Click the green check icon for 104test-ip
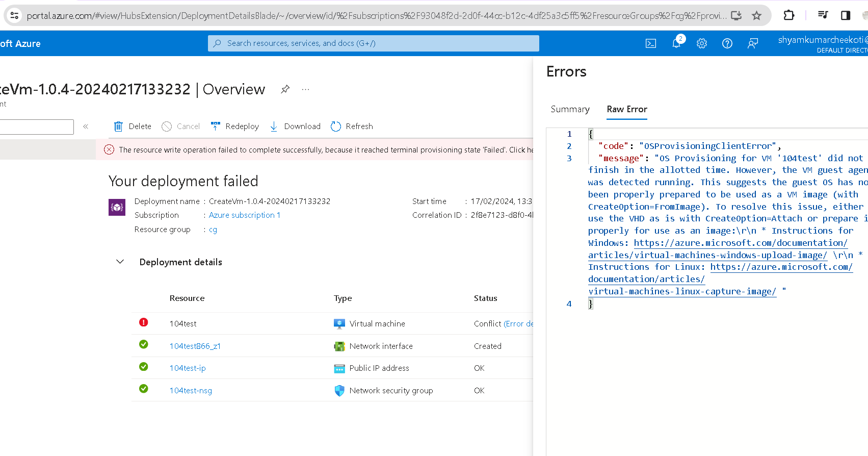 (x=144, y=367)
